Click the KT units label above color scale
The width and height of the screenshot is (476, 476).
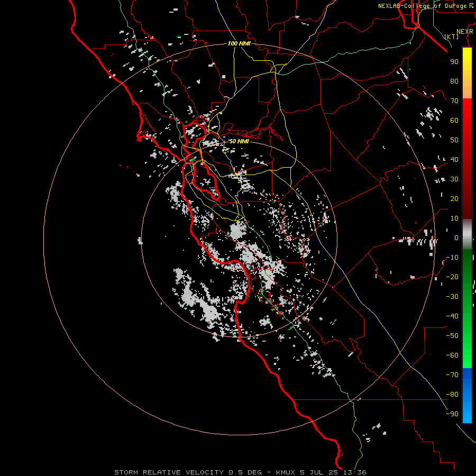coord(452,36)
